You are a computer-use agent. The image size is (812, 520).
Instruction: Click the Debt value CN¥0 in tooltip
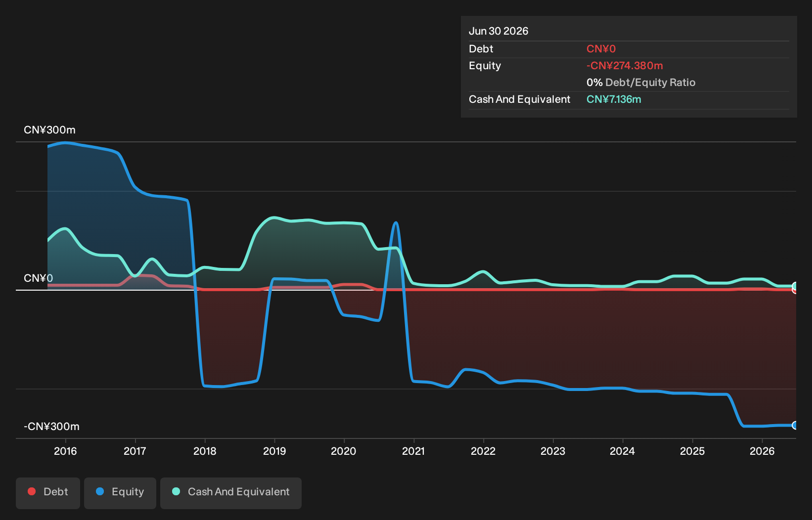click(601, 49)
